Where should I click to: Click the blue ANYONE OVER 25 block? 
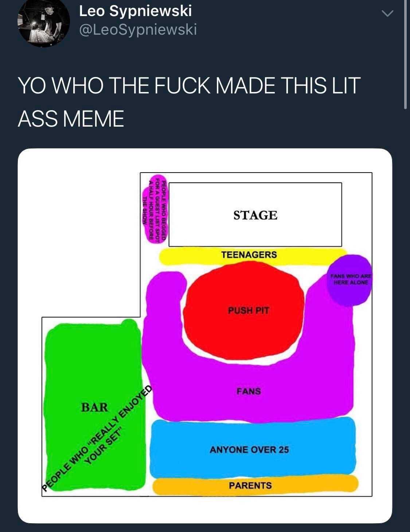249,450
